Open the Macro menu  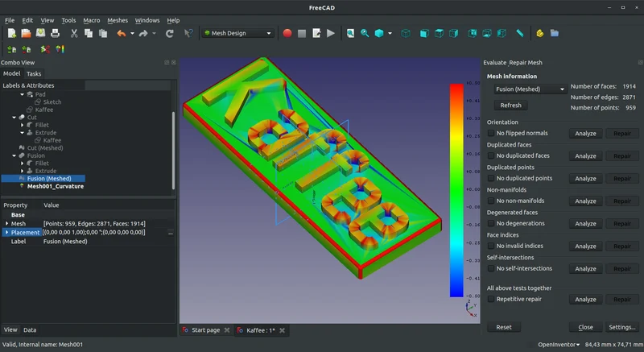point(91,20)
